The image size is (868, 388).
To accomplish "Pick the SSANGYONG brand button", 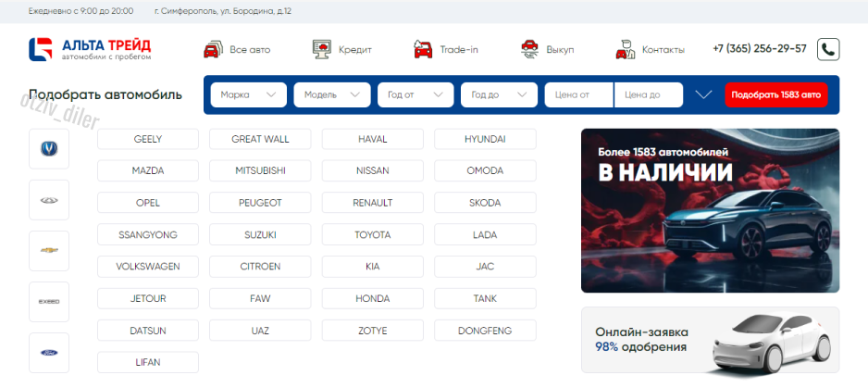I will coord(148,234).
